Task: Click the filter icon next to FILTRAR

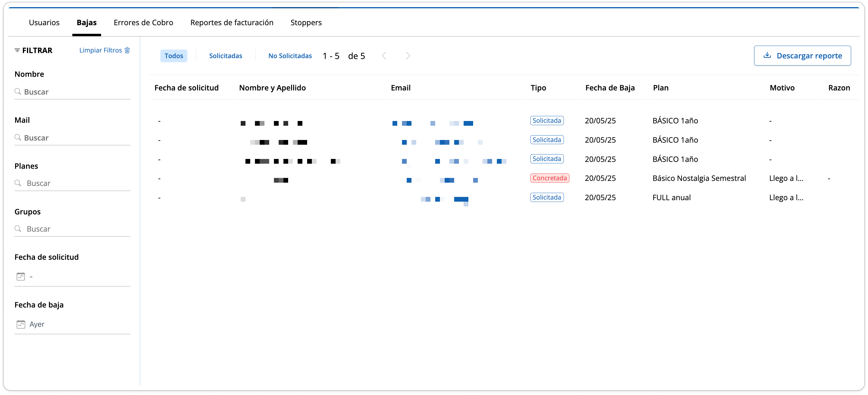Action: click(x=17, y=50)
